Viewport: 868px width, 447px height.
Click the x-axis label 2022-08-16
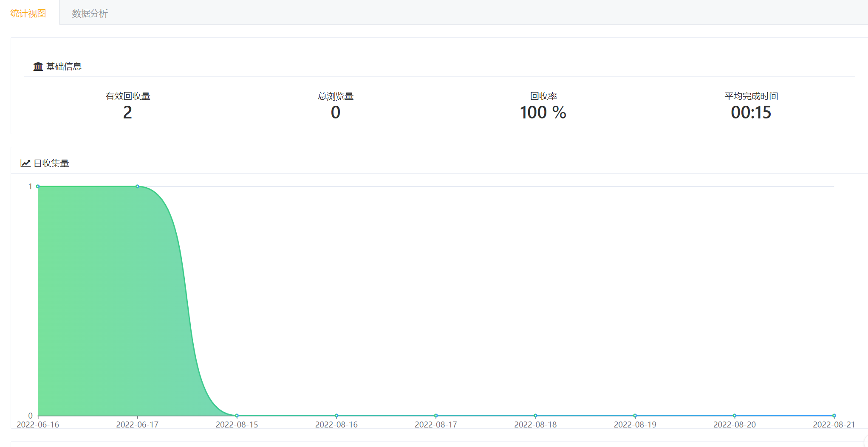336,425
